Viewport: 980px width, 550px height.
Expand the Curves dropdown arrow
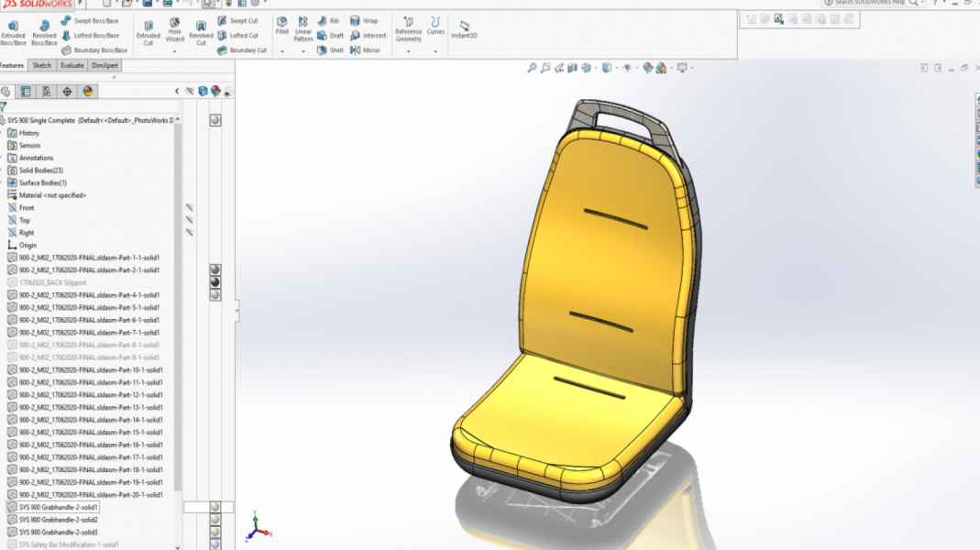point(435,51)
